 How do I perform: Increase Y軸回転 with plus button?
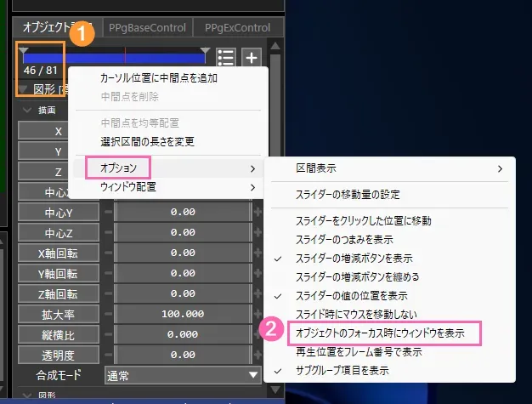pos(258,273)
